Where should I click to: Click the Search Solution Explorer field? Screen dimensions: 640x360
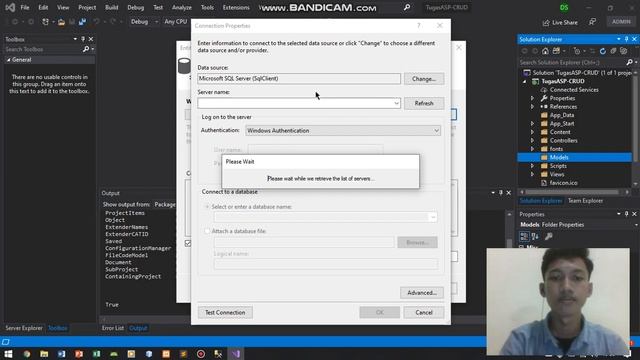click(571, 62)
